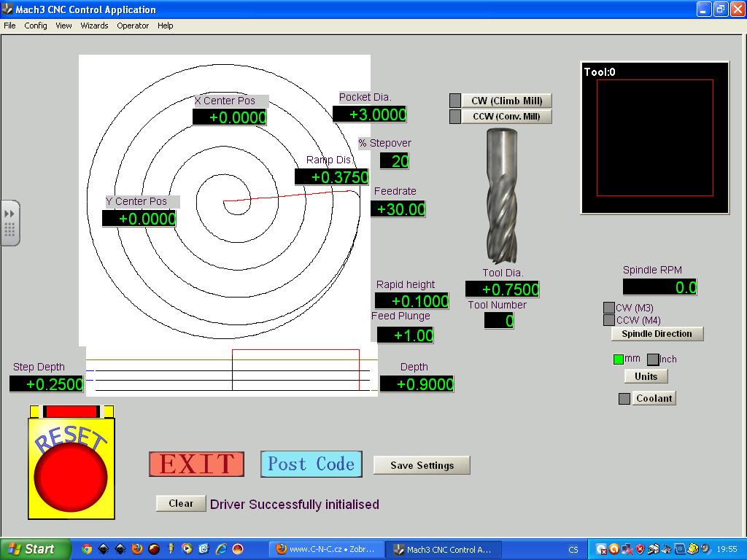Open Chrome from the quick launch bar

(x=87, y=549)
